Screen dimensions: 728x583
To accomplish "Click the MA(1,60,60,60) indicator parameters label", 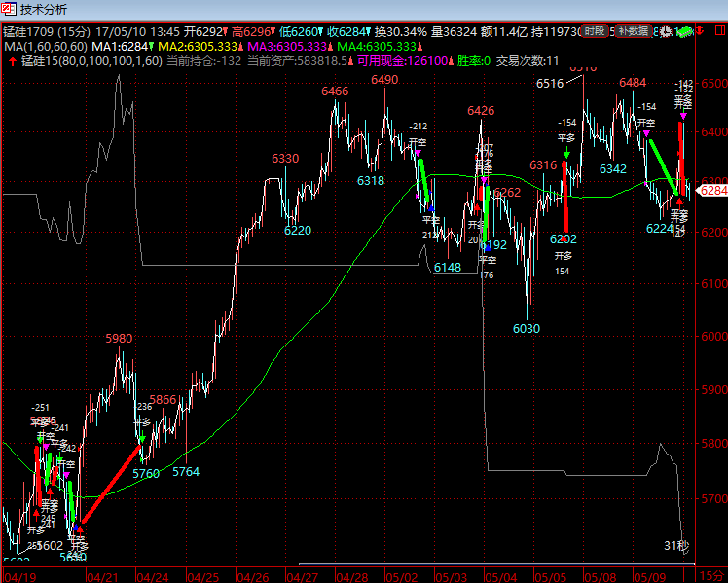I will pyautogui.click(x=46, y=47).
